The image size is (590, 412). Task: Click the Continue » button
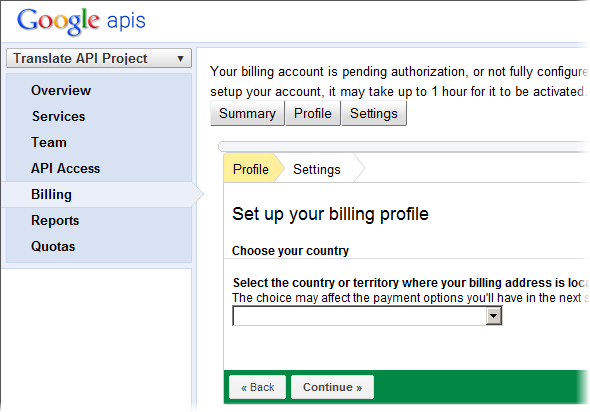[332, 387]
